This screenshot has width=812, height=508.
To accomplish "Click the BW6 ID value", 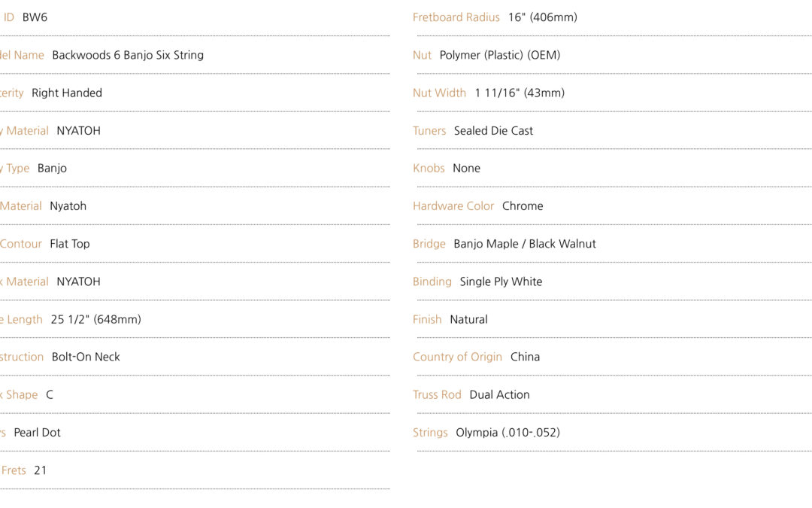I will point(35,17).
